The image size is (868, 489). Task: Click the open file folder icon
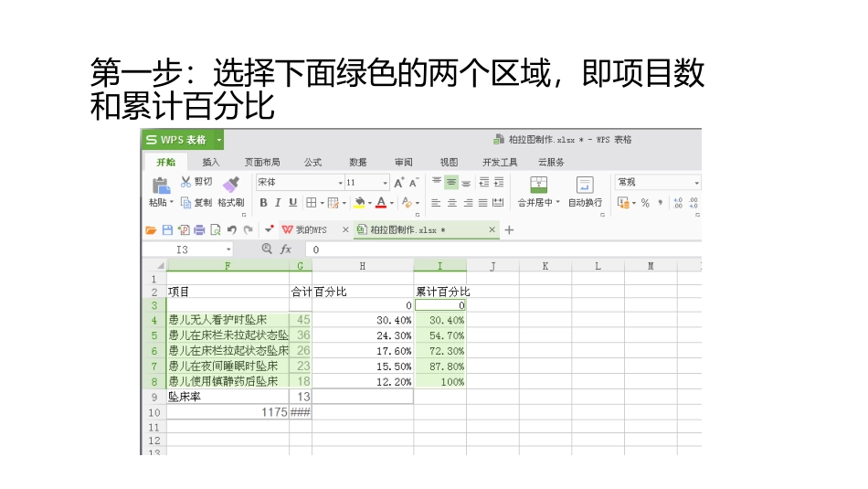coord(151,229)
